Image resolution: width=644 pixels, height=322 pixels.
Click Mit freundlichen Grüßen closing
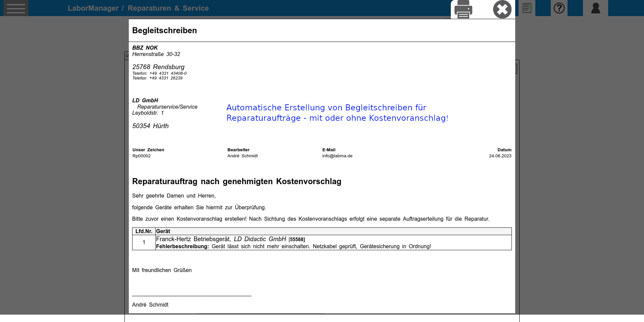(162, 270)
